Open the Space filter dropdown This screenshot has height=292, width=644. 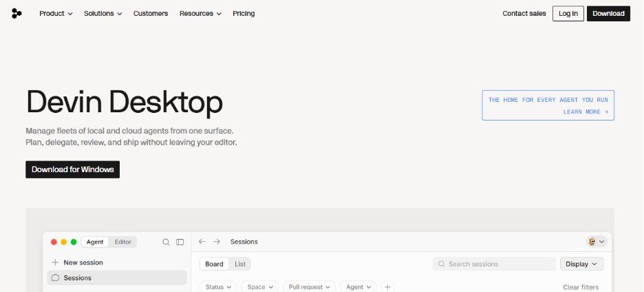259,287
